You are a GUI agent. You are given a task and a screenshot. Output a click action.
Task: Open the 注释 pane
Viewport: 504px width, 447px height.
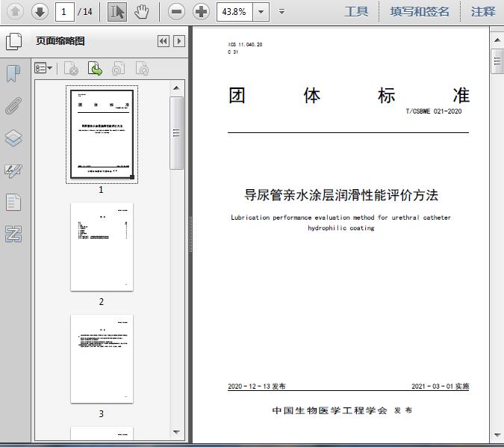(483, 12)
